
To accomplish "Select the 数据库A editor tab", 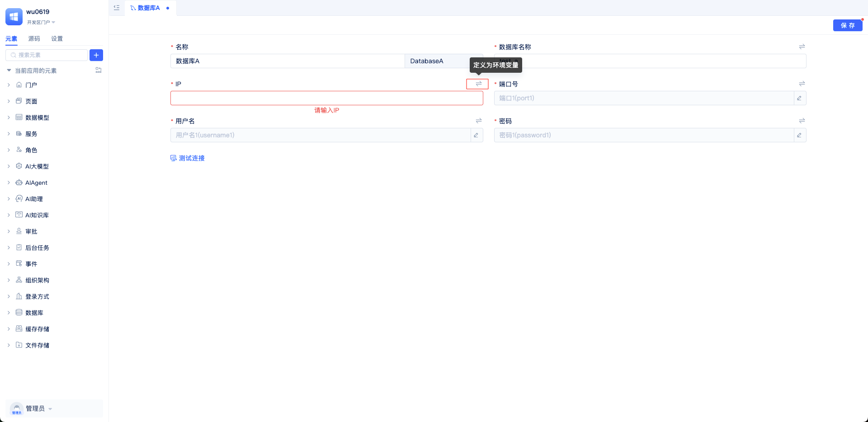I will tap(150, 8).
